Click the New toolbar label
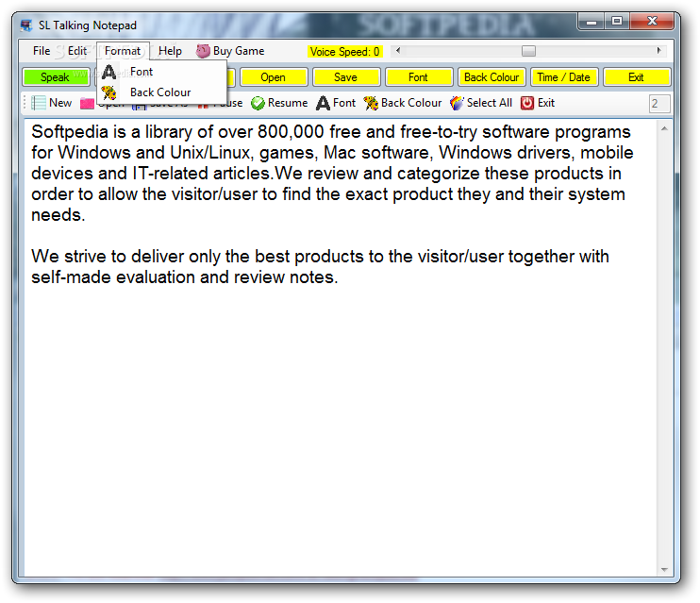Viewport: 700px width, 603px height. pos(60,103)
